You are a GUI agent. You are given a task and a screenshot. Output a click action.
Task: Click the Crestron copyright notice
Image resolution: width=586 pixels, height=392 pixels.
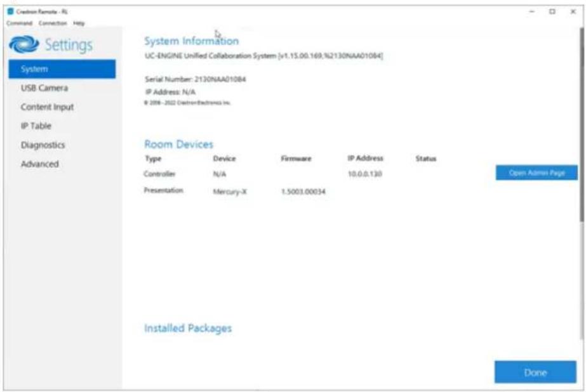[187, 103]
